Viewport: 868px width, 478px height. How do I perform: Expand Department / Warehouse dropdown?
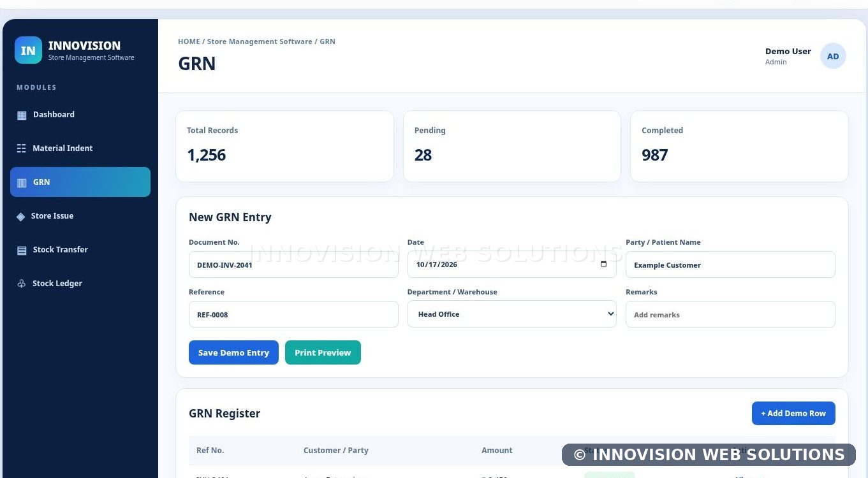point(512,314)
